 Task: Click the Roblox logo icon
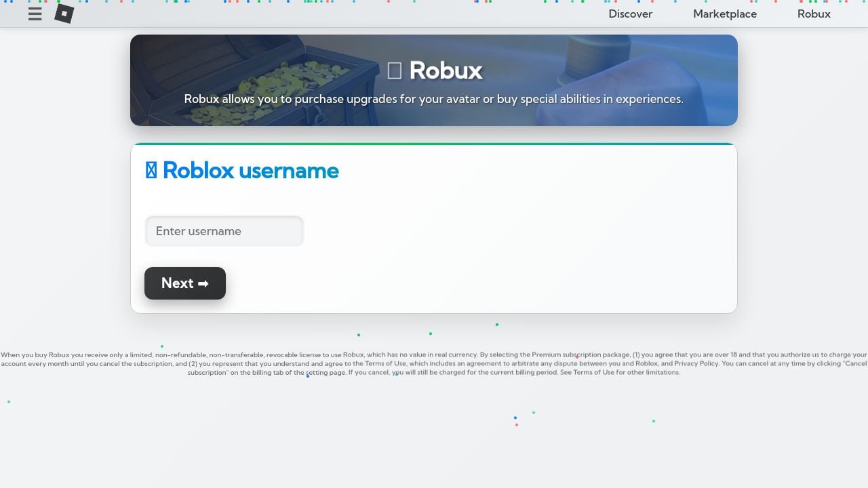coord(64,14)
